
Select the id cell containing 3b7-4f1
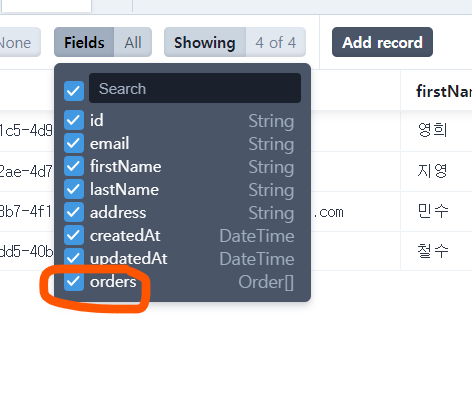pos(26,212)
